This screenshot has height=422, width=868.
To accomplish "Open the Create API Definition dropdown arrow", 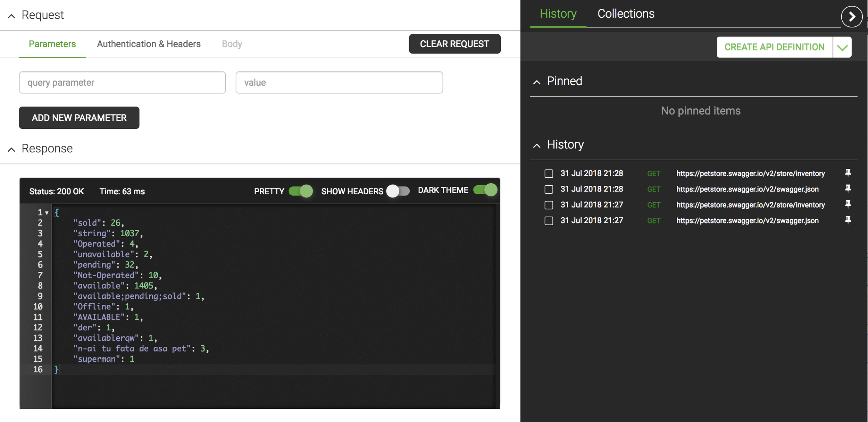I will click(x=842, y=48).
